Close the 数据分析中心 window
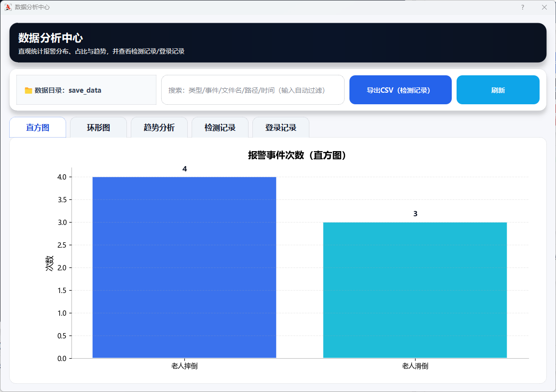Screen dimensions: 556x392 [544, 7]
